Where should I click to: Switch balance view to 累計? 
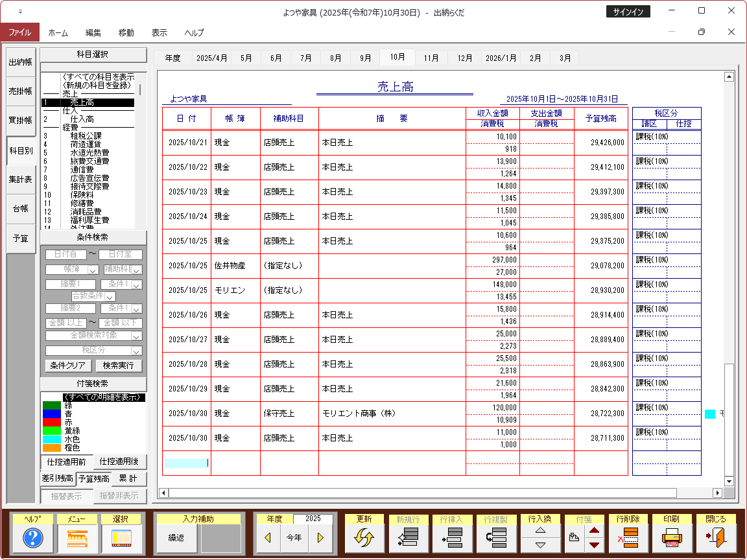[129, 479]
